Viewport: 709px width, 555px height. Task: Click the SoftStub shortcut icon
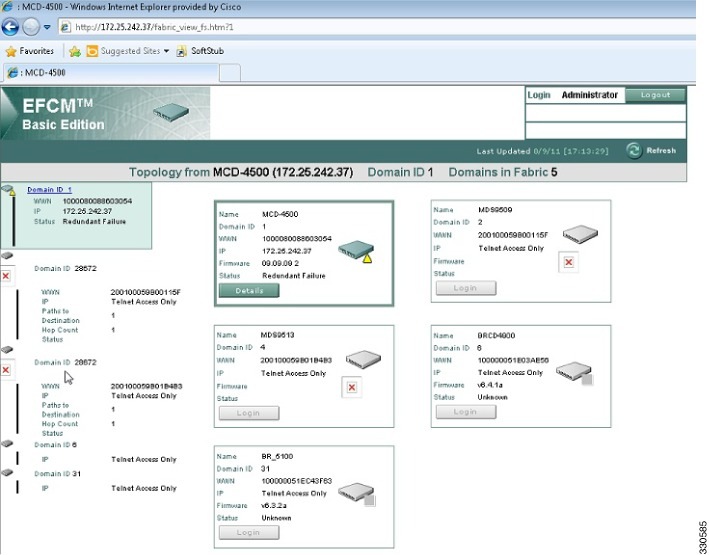click(x=181, y=52)
